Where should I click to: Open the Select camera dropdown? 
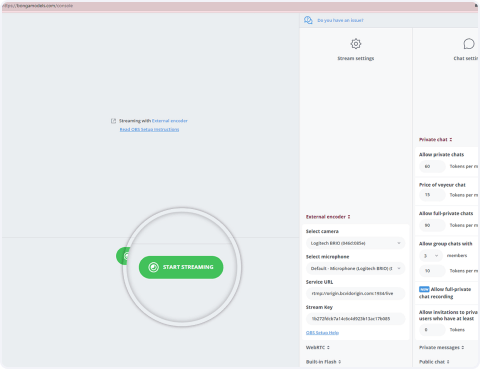[355, 243]
